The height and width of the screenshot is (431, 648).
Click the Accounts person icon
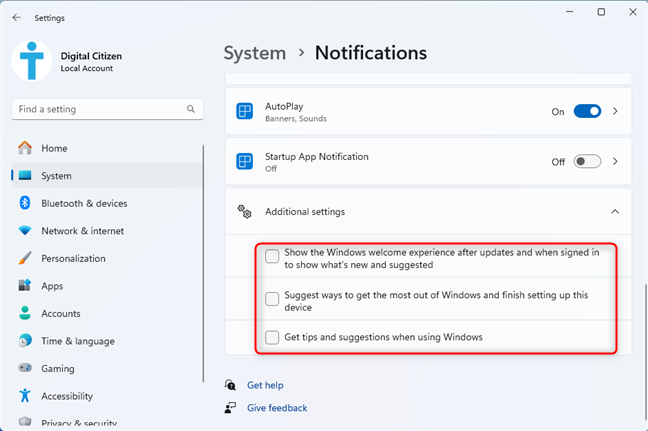25,313
